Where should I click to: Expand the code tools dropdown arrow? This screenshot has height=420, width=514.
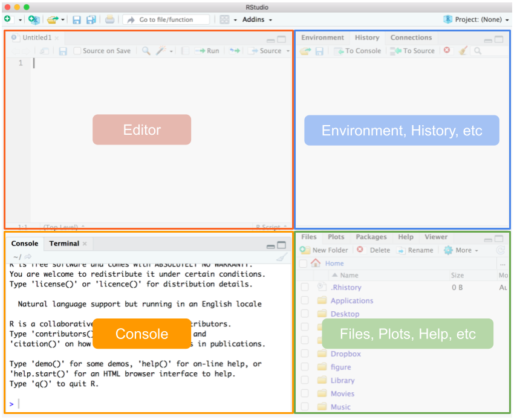pyautogui.click(x=171, y=51)
